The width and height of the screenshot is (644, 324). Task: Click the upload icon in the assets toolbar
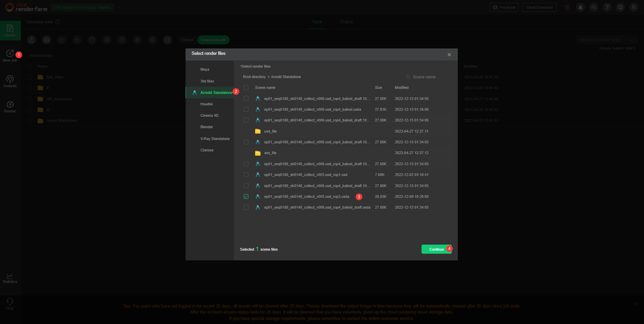(32, 40)
